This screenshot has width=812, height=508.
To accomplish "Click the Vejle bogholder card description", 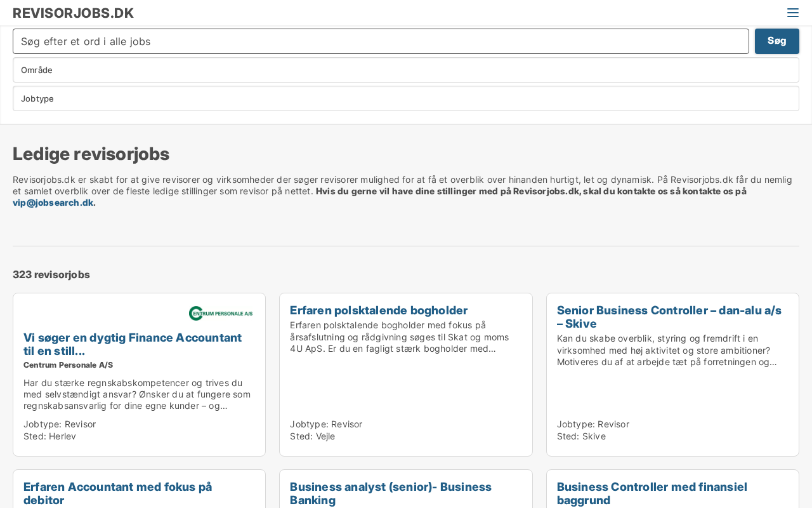I will [x=400, y=337].
